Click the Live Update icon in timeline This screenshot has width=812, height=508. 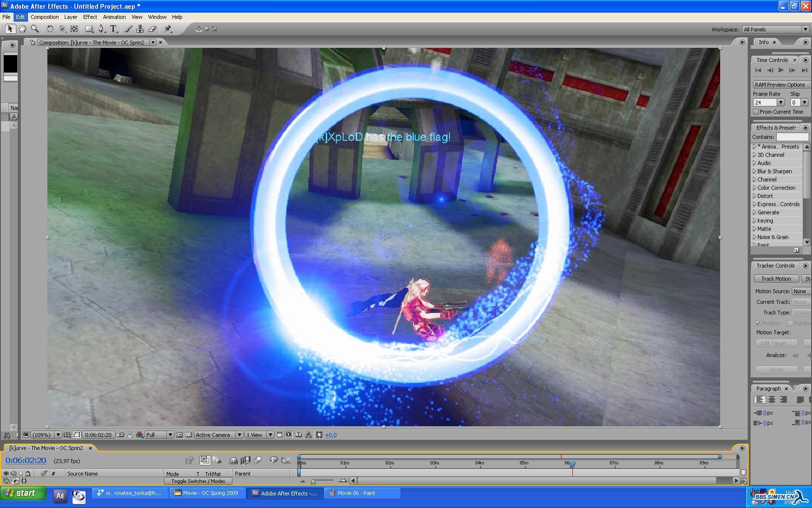click(x=205, y=461)
